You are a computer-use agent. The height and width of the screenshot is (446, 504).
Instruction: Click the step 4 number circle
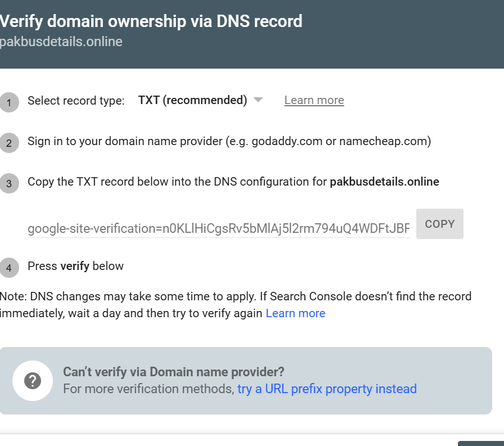pos(9,267)
